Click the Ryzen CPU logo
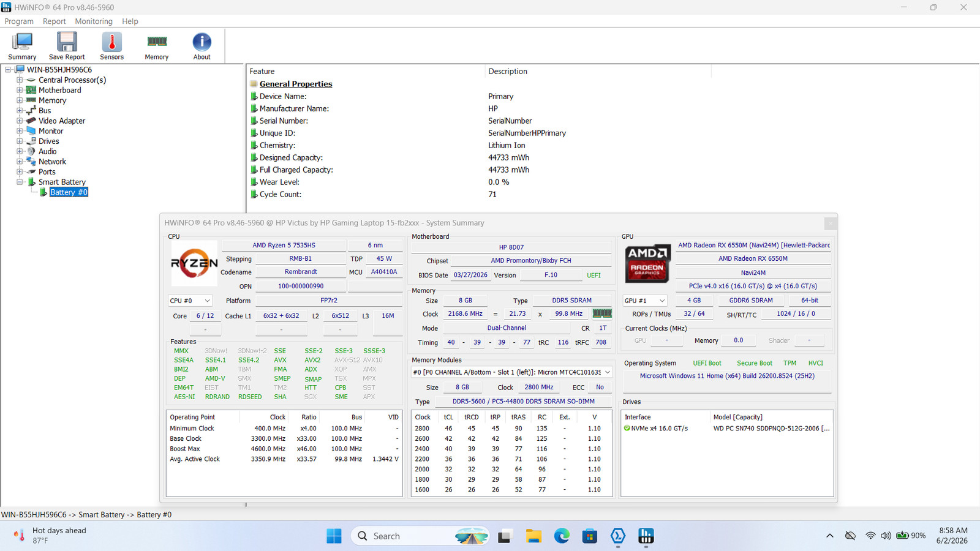This screenshot has width=980, height=551. [x=194, y=263]
